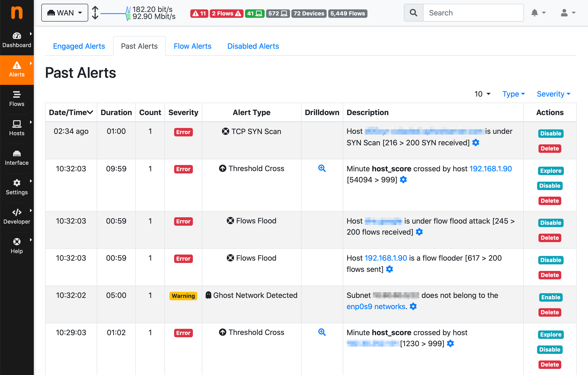Click the search magnifier icon
The width and height of the screenshot is (588, 375).
click(413, 13)
